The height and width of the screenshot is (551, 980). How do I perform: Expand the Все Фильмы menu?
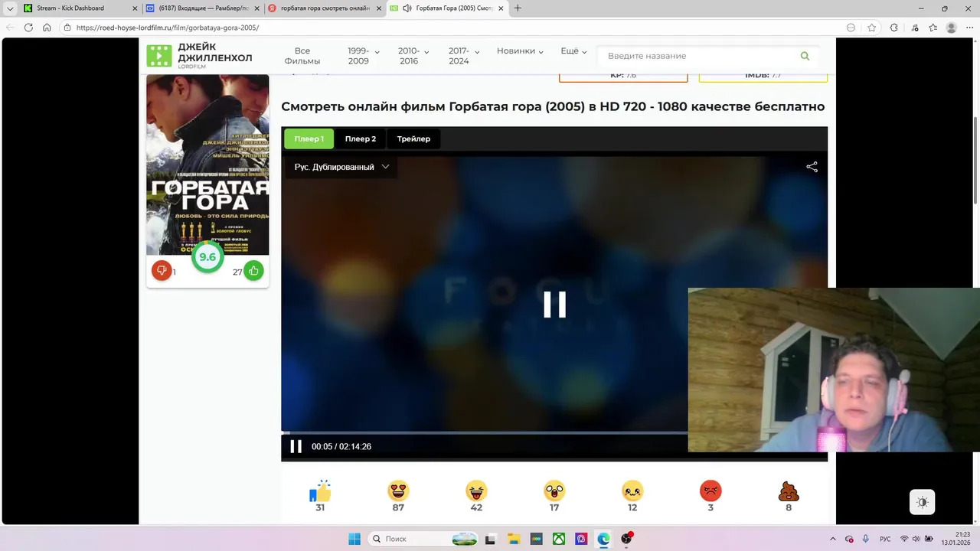302,56
